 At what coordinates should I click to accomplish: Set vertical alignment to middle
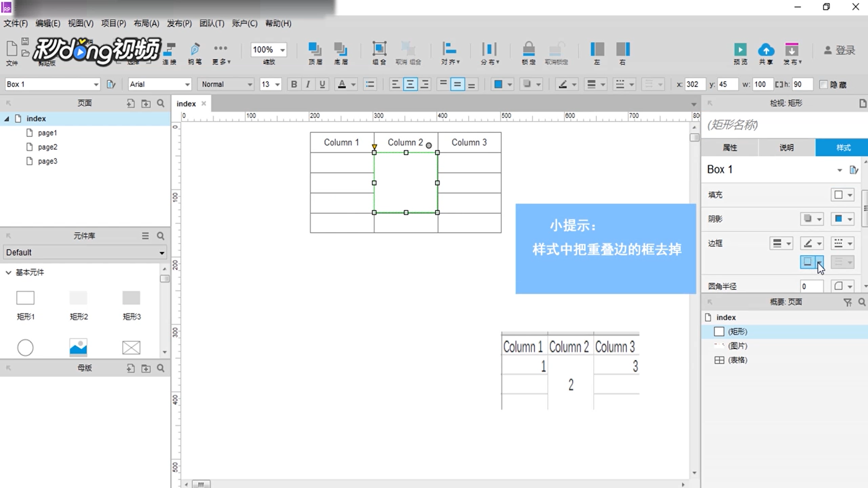pos(458,84)
